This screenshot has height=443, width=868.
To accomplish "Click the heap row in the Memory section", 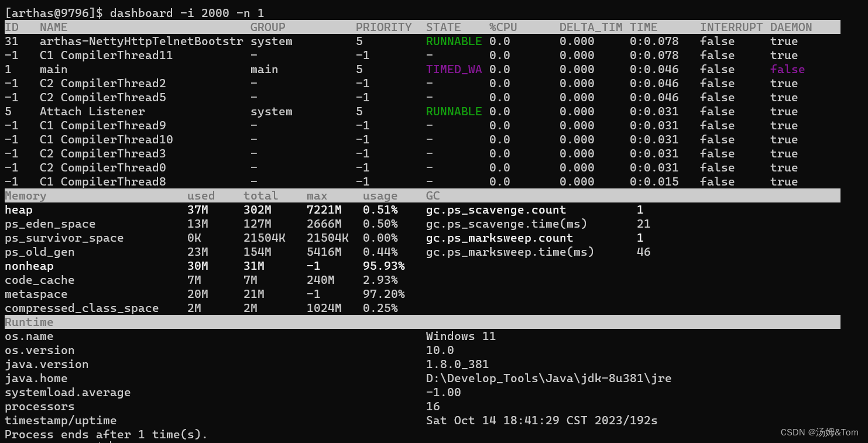I will pyautogui.click(x=18, y=210).
